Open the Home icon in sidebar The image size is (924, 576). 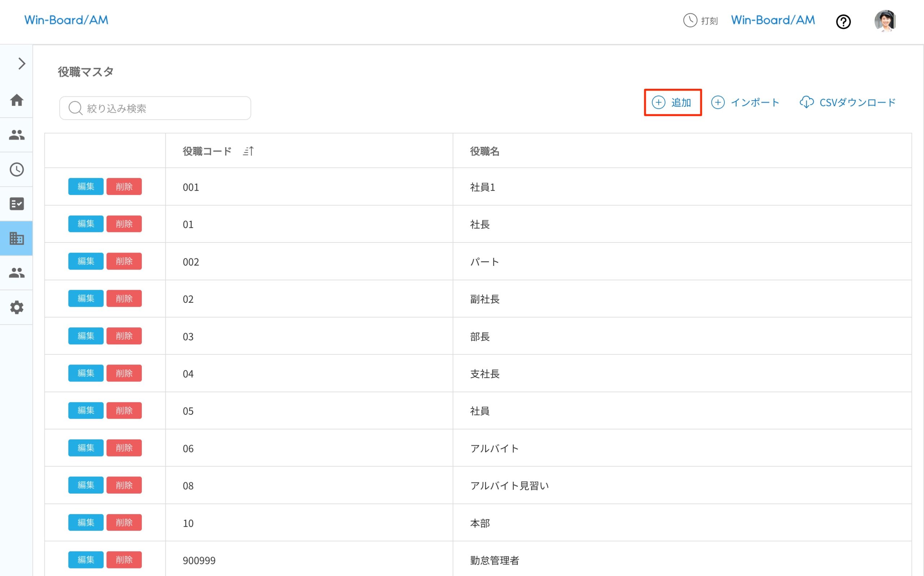[17, 100]
